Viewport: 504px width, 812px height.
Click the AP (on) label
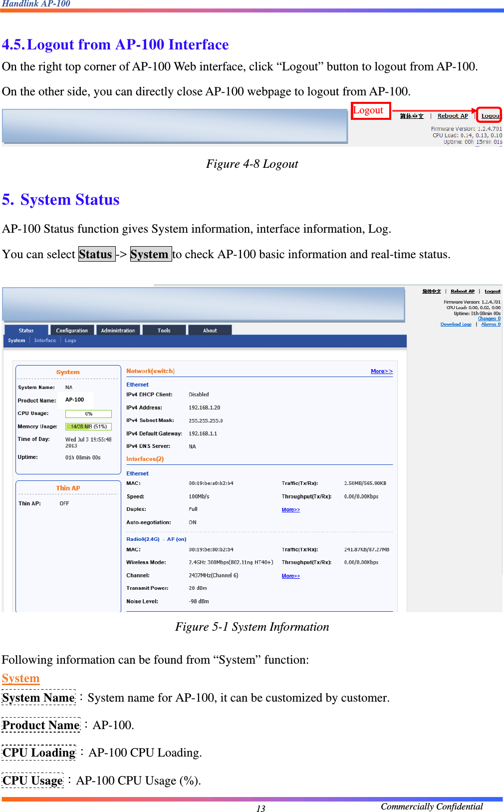point(177,539)
